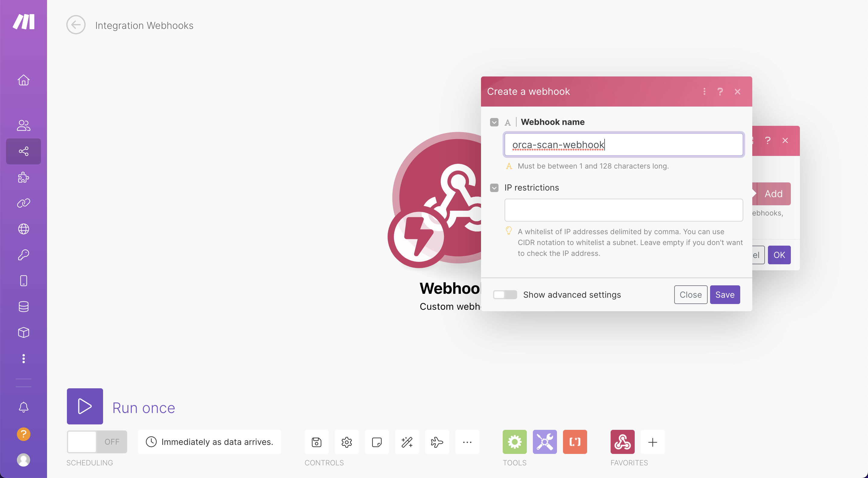Select the Globe/Network icon in sidebar

pos(24,229)
